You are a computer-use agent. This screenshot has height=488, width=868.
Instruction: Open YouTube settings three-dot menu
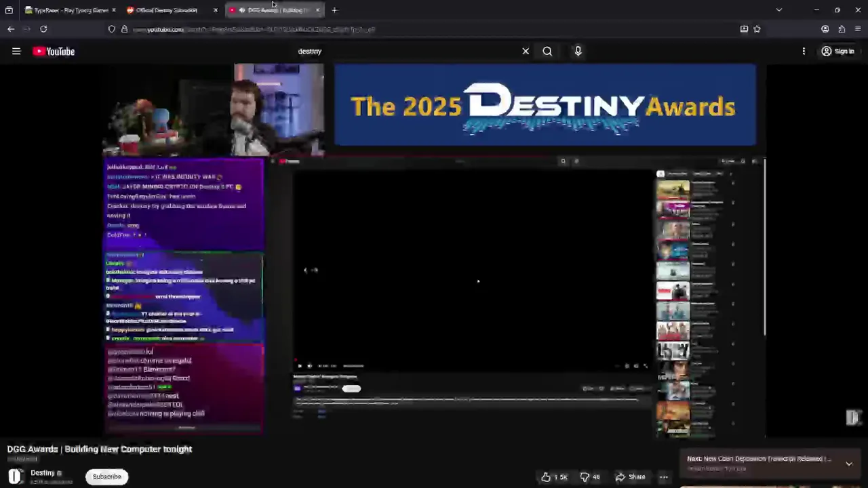click(804, 52)
